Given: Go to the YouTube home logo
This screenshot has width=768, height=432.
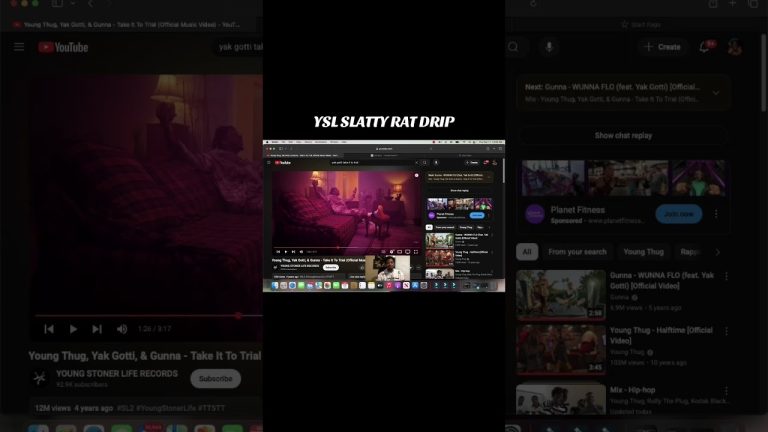Looking at the screenshot, I should coord(63,47).
